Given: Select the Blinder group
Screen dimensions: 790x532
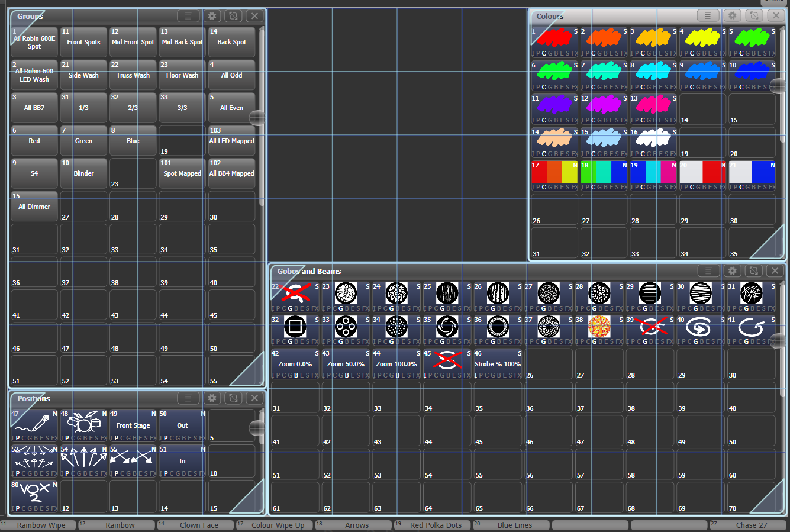Looking at the screenshot, I should click(x=83, y=173).
